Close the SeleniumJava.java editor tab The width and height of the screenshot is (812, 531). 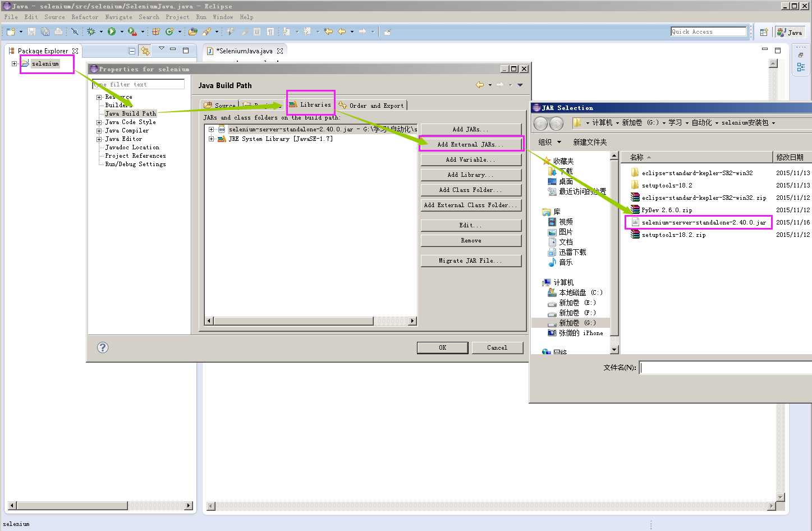(x=280, y=51)
